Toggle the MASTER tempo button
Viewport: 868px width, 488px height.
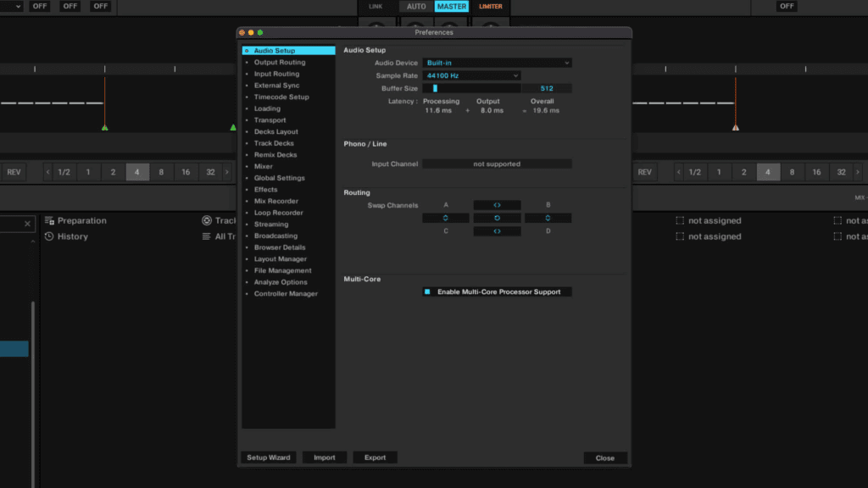(451, 7)
